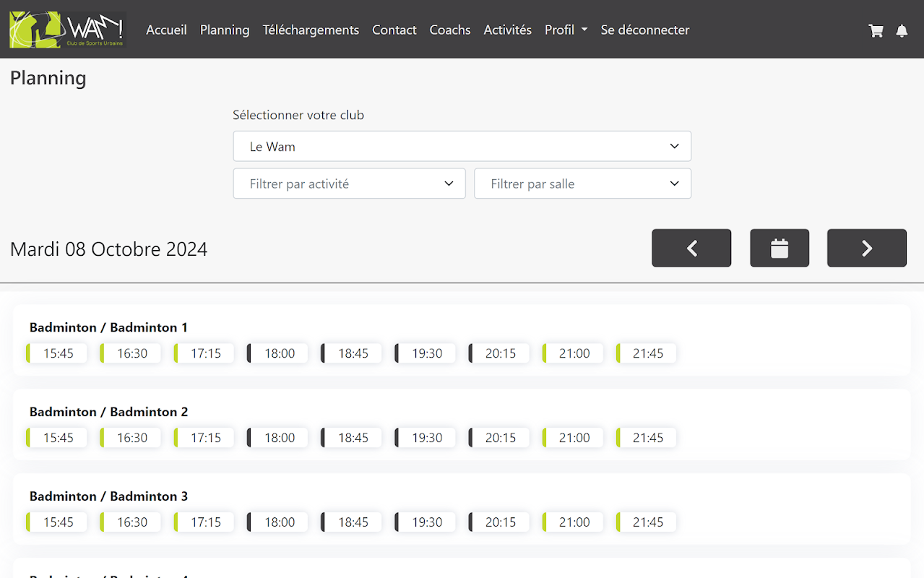Click the Planning page heading
The width and height of the screenshot is (924, 578).
(x=48, y=78)
